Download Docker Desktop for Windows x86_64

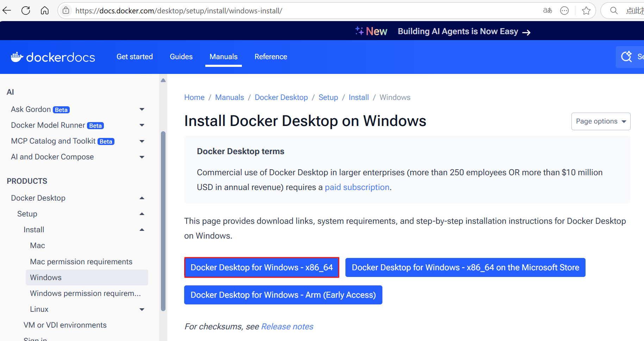261,267
